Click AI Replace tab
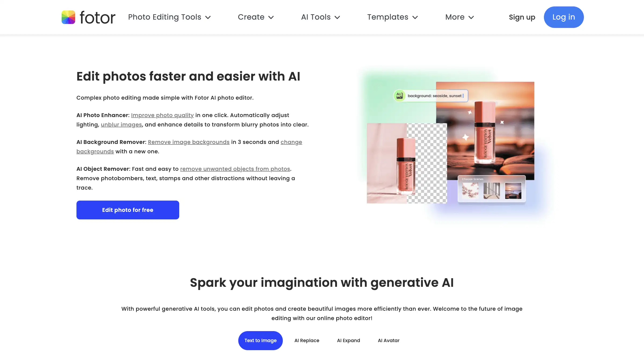 pos(306,340)
